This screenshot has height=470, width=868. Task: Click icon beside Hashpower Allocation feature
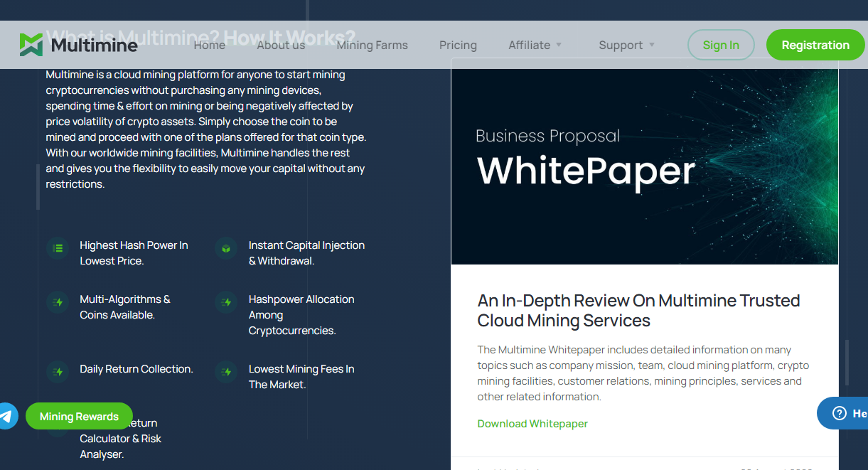(226, 302)
